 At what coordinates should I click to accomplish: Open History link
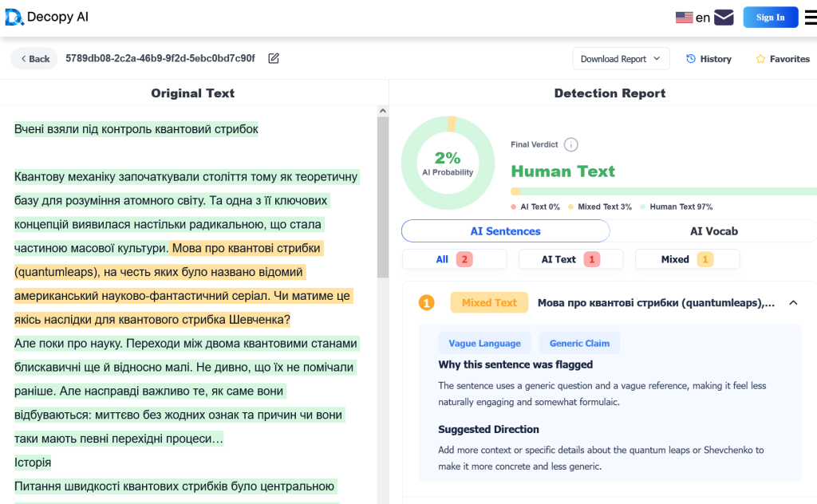[708, 59]
